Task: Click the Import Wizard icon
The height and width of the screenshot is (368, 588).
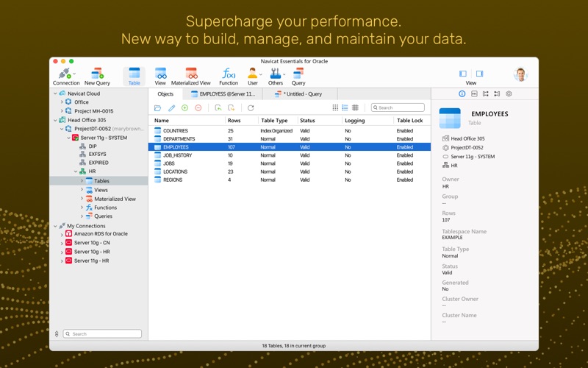Action: point(218,107)
